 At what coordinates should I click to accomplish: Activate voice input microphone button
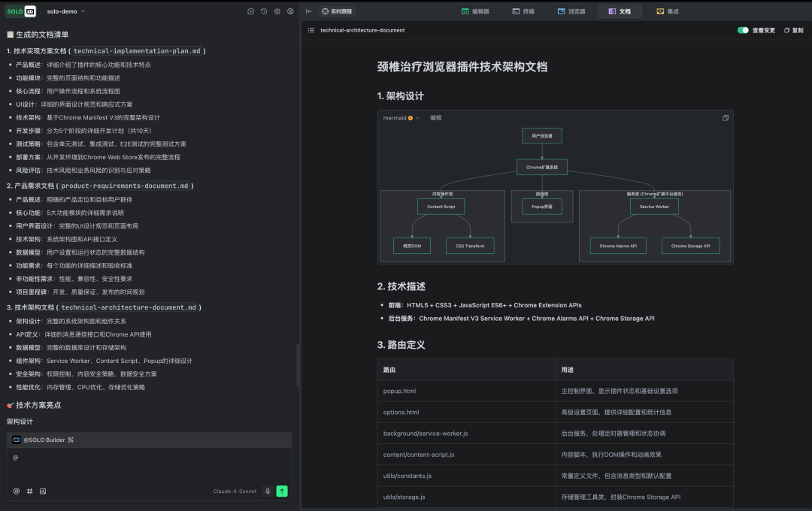click(267, 491)
